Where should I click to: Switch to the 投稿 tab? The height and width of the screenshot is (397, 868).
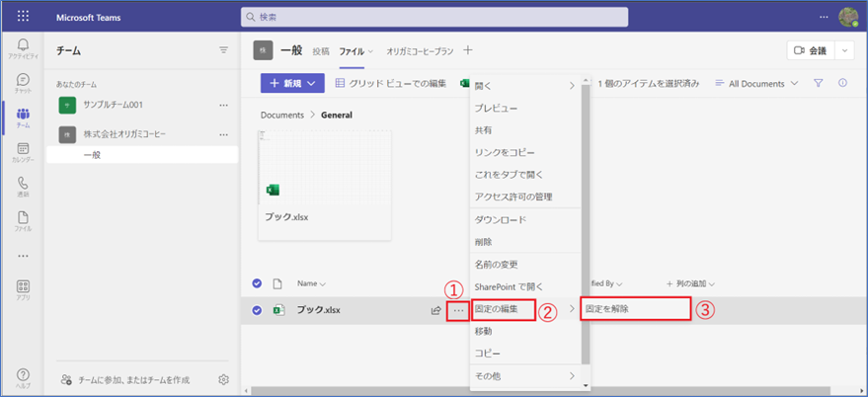pyautogui.click(x=321, y=50)
